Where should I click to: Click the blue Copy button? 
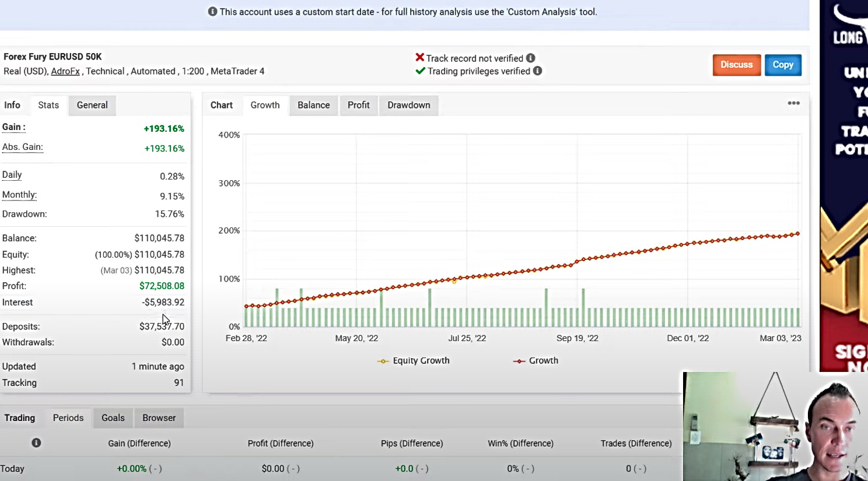pos(783,65)
